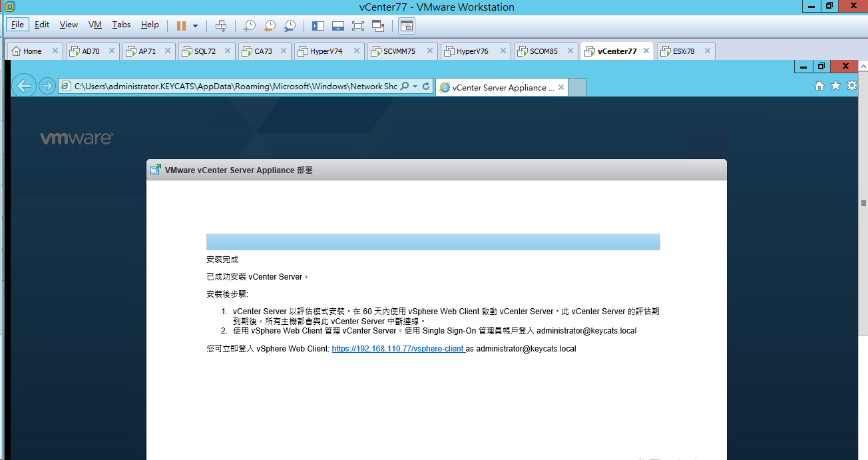868x460 pixels.
Task: Click the VMware Workstation app icon in title bar
Action: tap(9, 7)
